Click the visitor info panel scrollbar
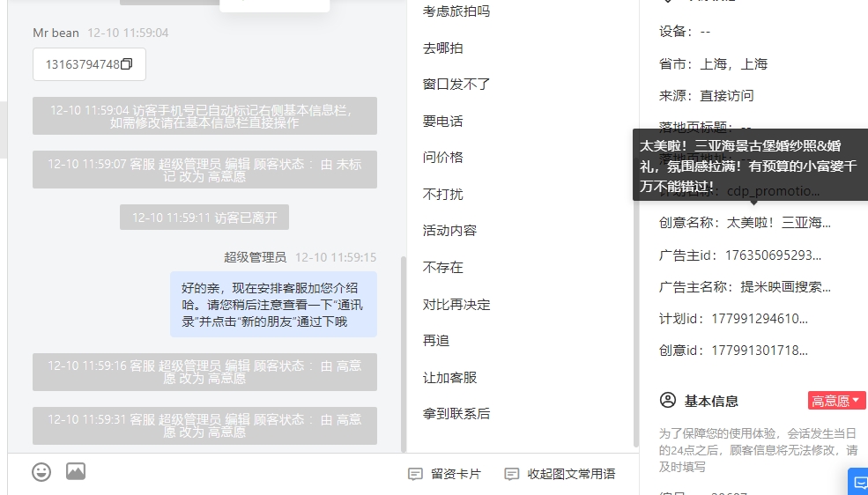 click(x=636, y=304)
